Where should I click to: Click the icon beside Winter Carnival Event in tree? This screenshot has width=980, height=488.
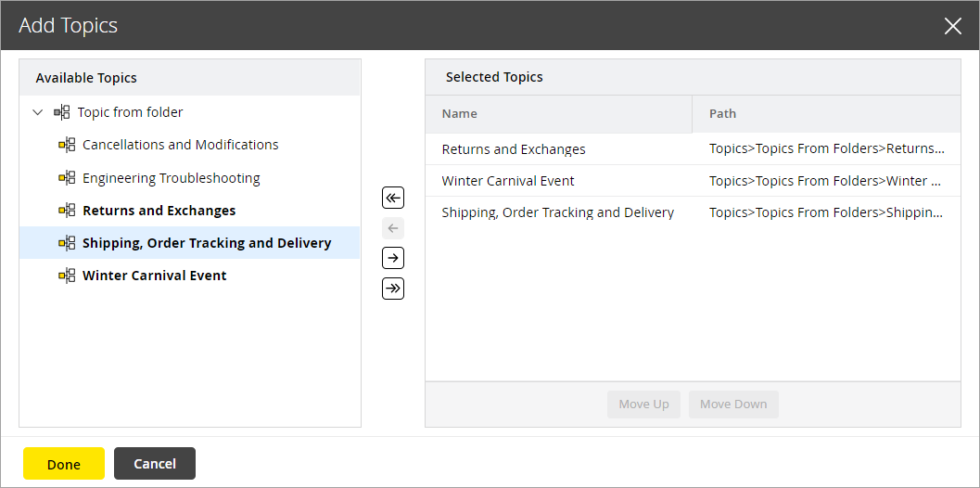[67, 276]
